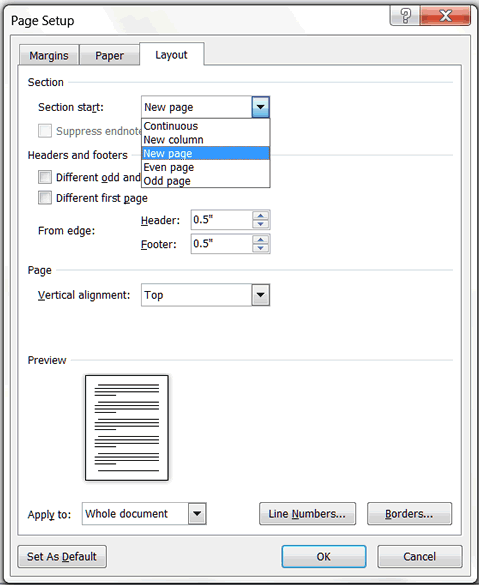Viewport: 479px width, 585px height.
Task: Open the Paper tab
Action: click(x=109, y=56)
